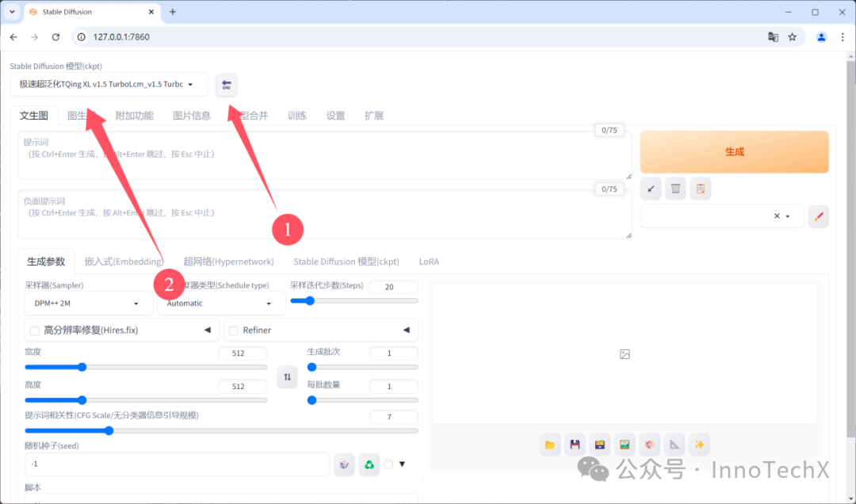Clear the styles selection with X icon
This screenshot has width=856, height=504.
pyautogui.click(x=777, y=216)
